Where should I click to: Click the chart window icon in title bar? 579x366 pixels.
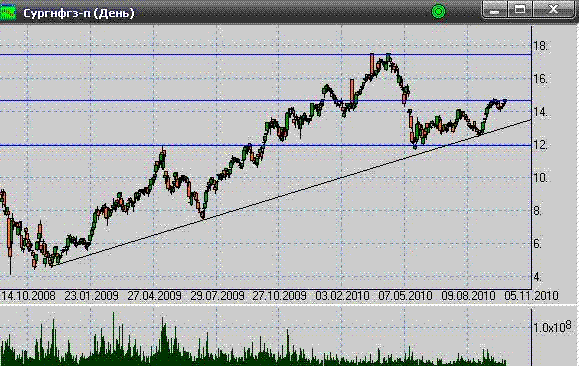tap(8, 12)
